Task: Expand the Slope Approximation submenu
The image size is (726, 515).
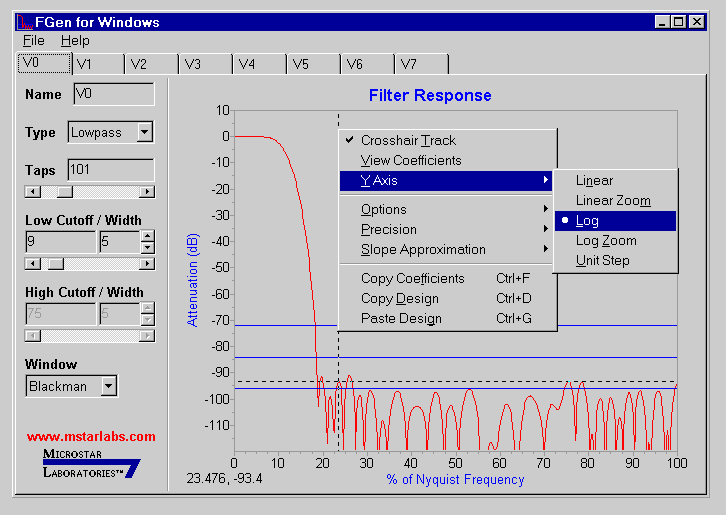Action: pyautogui.click(x=447, y=250)
